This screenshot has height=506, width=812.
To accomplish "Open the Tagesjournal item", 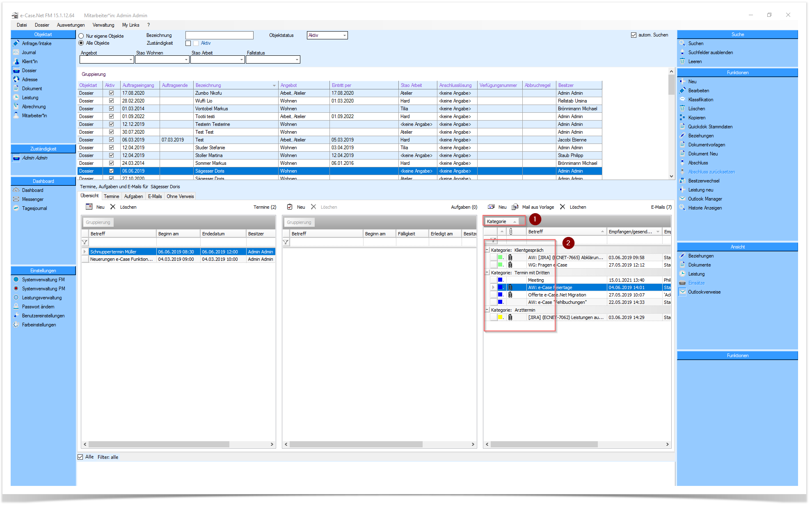I will click(34, 208).
